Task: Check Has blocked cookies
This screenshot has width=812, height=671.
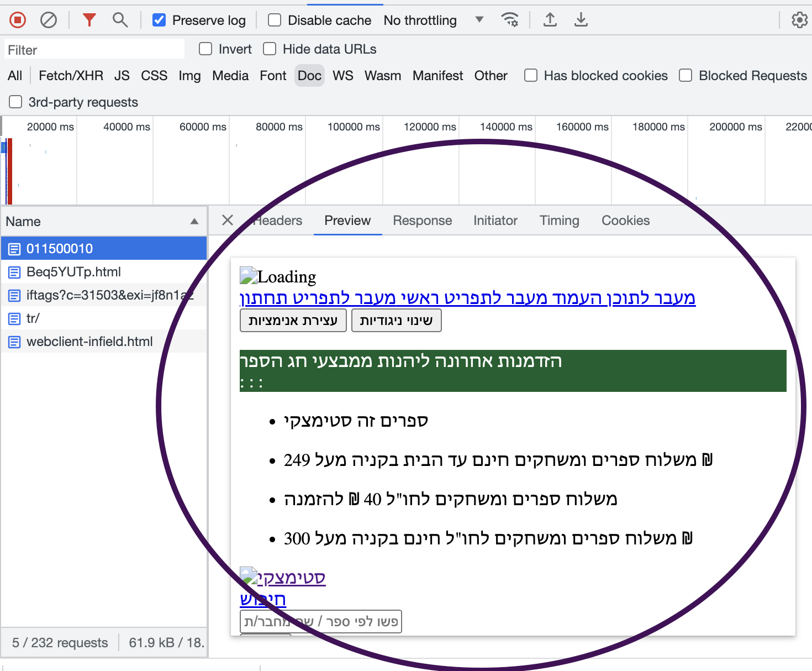Action: pos(531,75)
